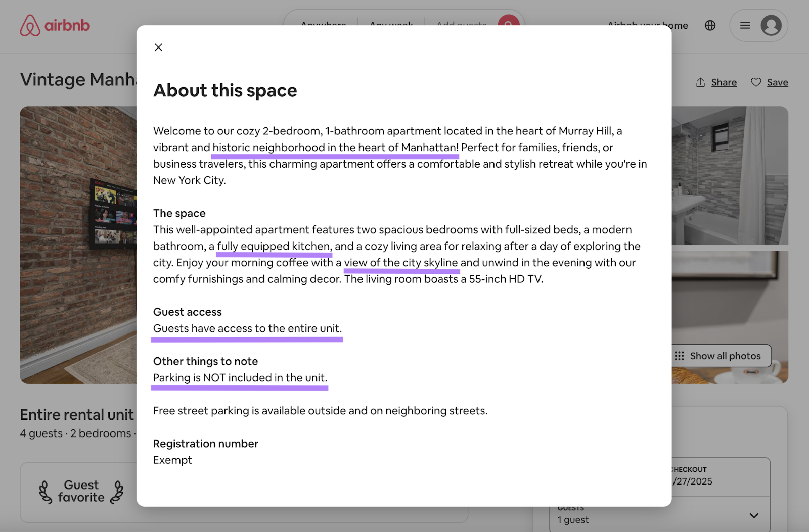This screenshot has width=809, height=532.
Task: Click the user profile avatar
Action: point(771,25)
